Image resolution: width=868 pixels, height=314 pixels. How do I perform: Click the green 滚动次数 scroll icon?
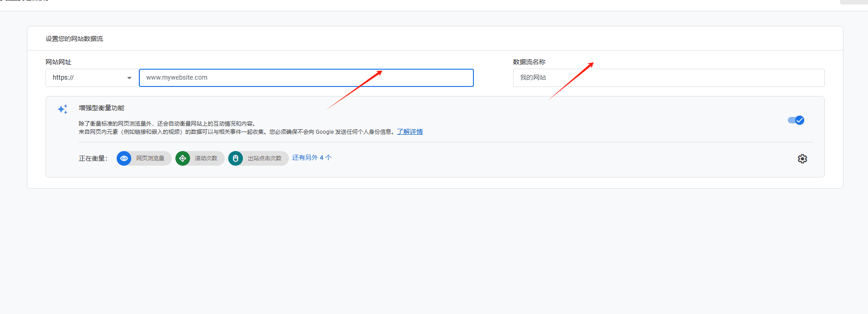pyautogui.click(x=183, y=158)
